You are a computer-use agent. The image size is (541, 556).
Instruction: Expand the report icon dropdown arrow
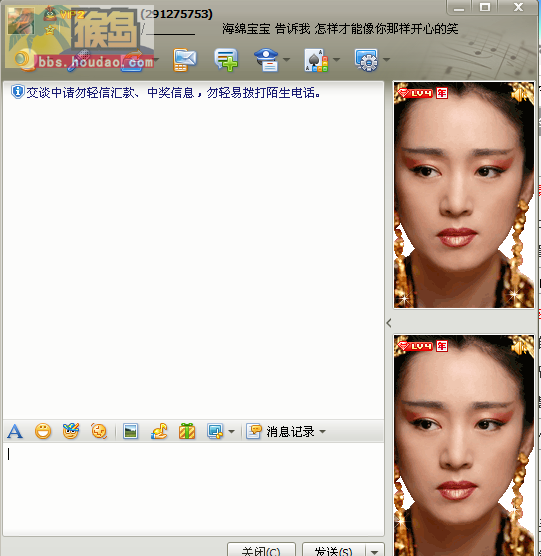[x=286, y=60]
